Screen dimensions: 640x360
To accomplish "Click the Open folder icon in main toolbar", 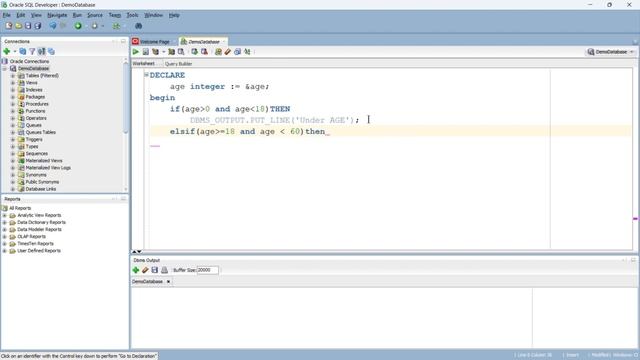I will point(18,26).
